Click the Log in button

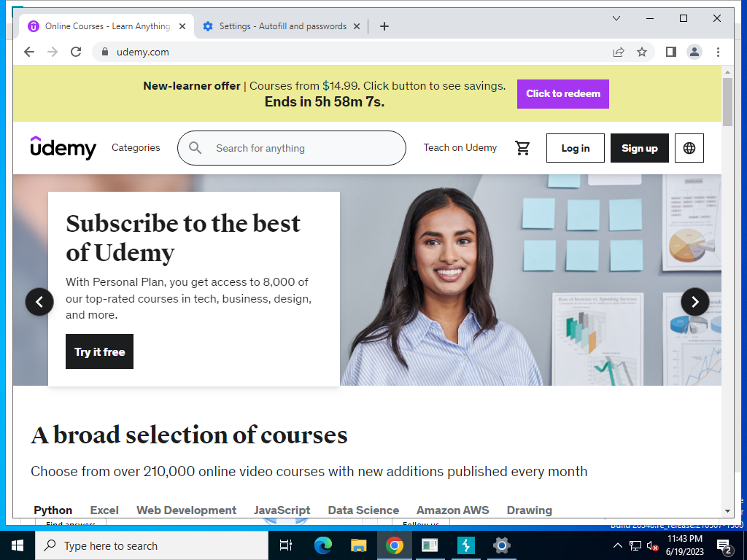(x=576, y=148)
